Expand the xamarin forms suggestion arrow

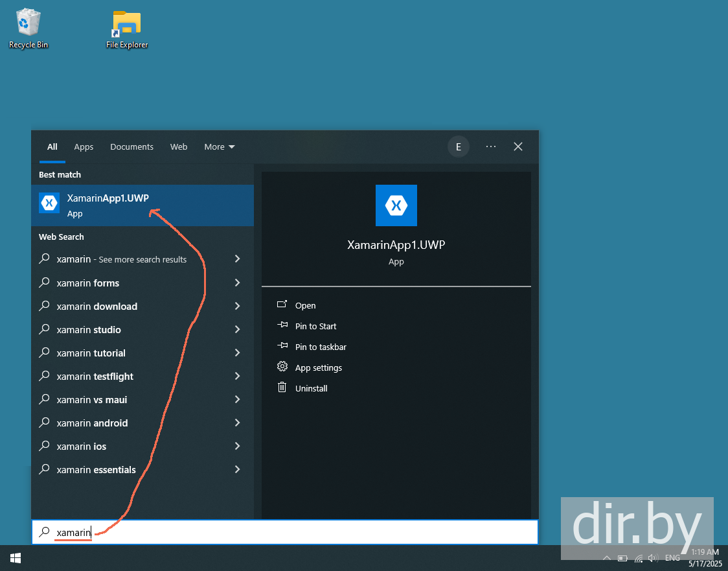(237, 283)
